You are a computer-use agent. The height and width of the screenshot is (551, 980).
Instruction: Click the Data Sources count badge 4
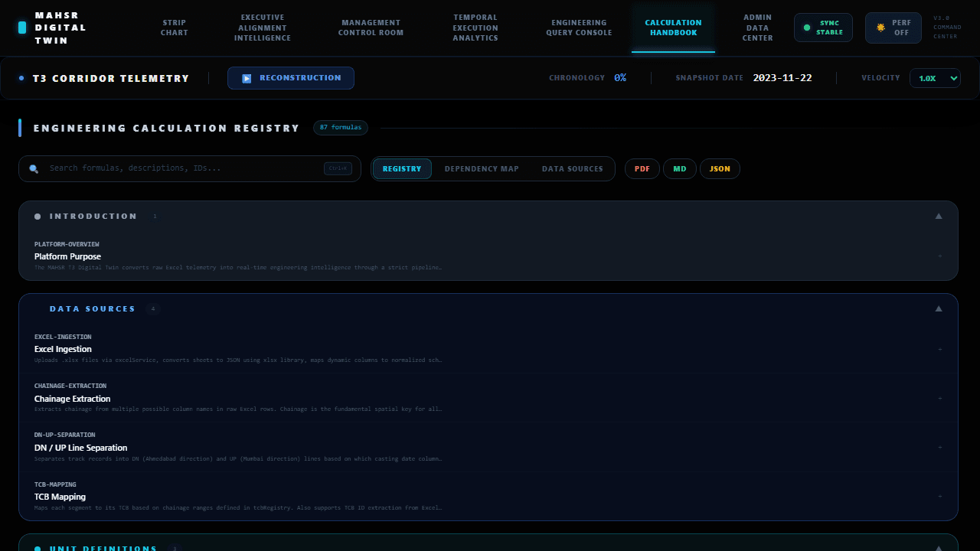click(x=153, y=309)
